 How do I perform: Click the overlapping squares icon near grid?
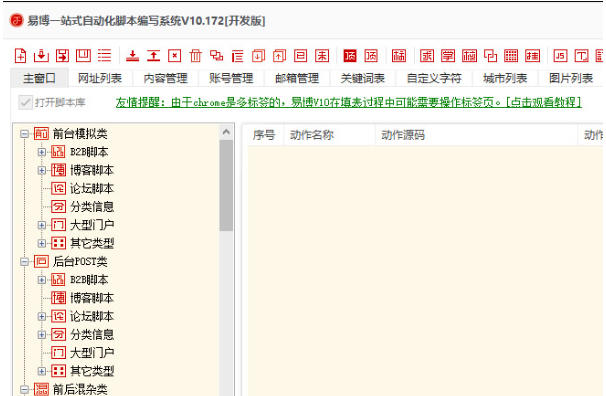coord(490,56)
